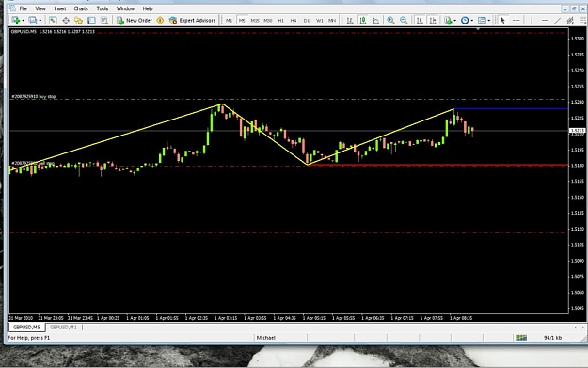Expand the Periods dropdown arrow

471,21
